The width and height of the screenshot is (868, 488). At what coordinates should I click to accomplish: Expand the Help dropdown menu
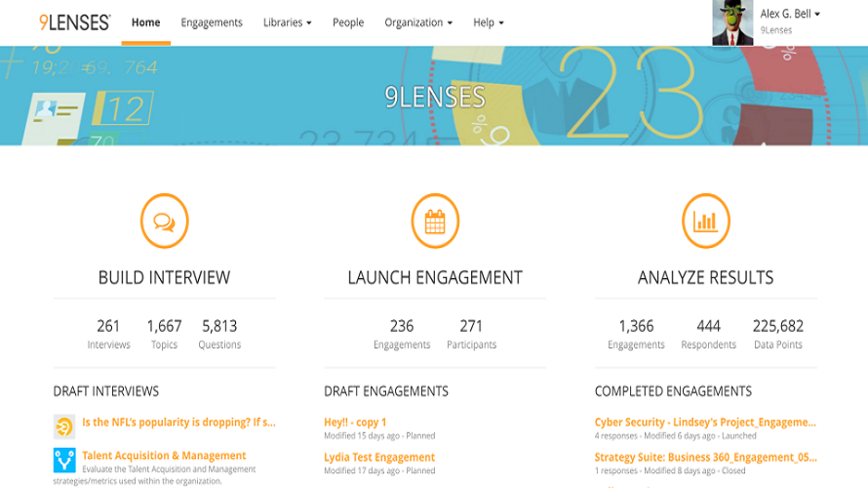[x=489, y=22]
